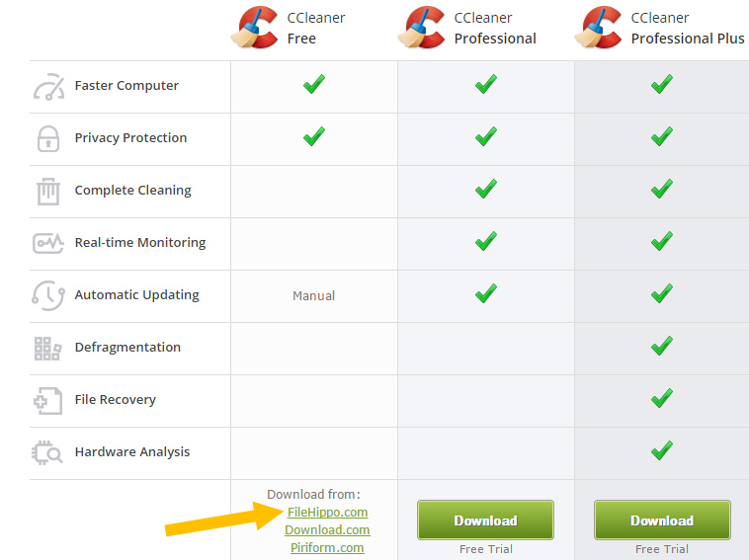
Task: Click the CCleaner Professional logo icon
Action: click(421, 28)
